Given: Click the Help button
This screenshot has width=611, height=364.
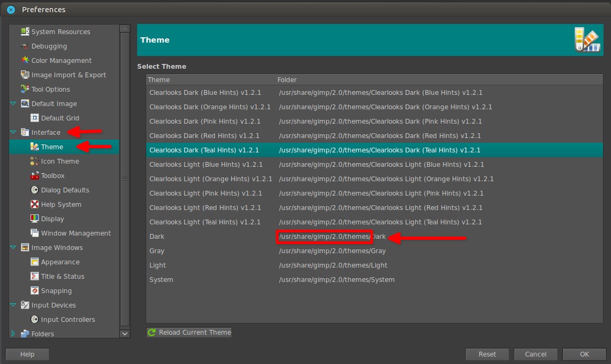Looking at the screenshot, I should point(27,354).
